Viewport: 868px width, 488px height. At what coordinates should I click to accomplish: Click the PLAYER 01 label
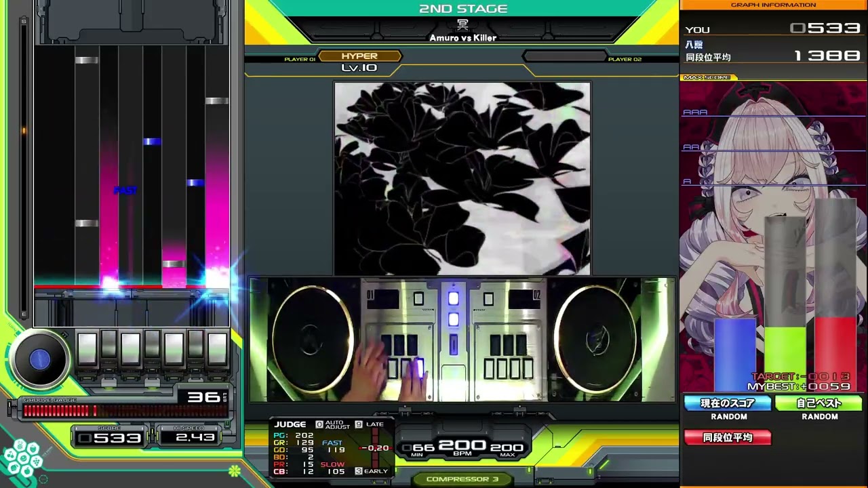click(300, 60)
